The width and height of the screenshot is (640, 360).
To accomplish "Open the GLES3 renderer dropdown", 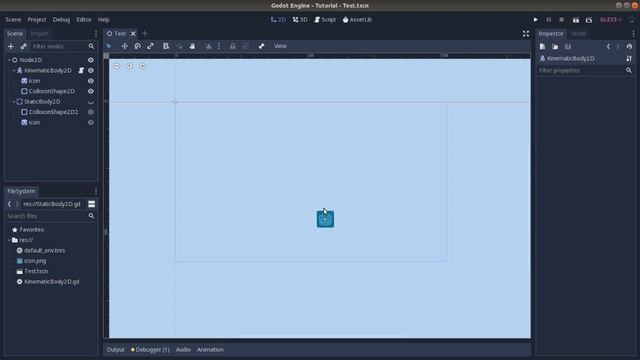I will [x=611, y=20].
